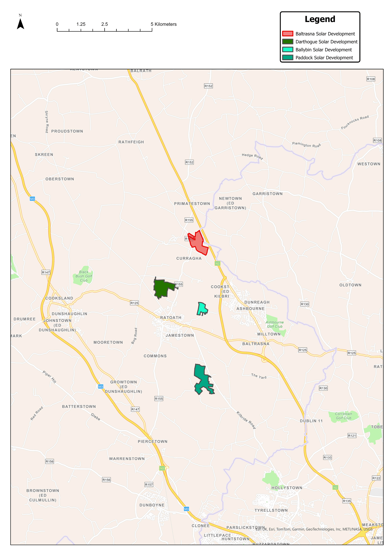Click the JAMESTOWN place label
The image size is (392, 554).
(x=180, y=335)
